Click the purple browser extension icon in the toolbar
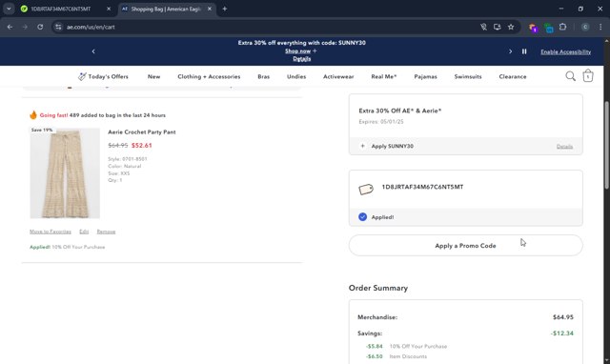This screenshot has height=364, width=610. (x=533, y=28)
